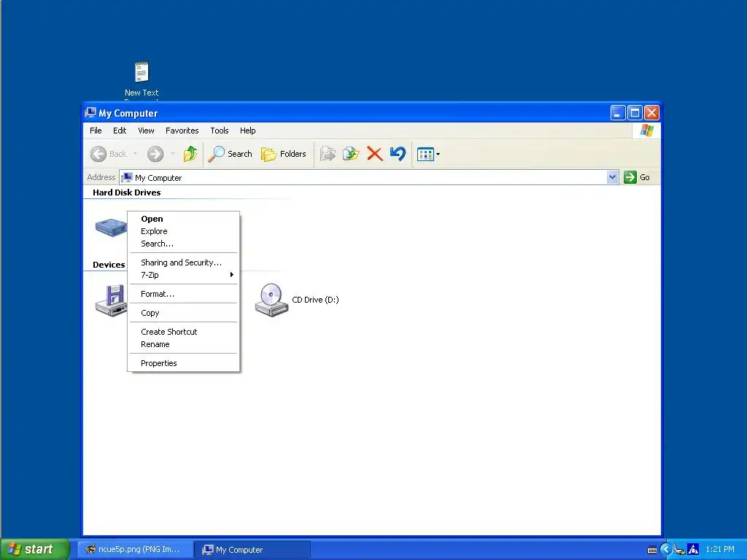This screenshot has width=747, height=560.
Task: Click the Hard Disk Drives group header
Action: 127,192
